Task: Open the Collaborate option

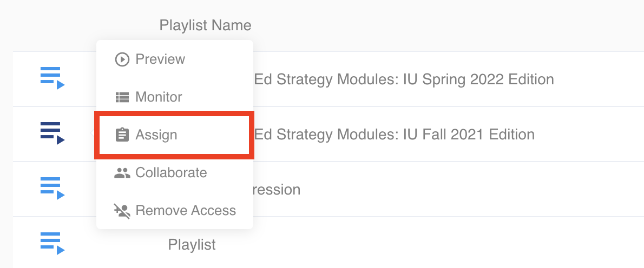Action: (171, 173)
